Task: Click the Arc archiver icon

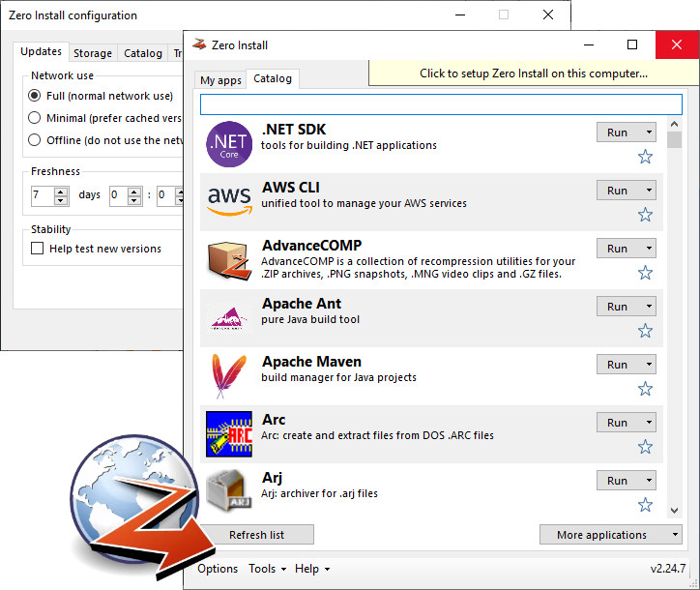Action: pos(229,433)
